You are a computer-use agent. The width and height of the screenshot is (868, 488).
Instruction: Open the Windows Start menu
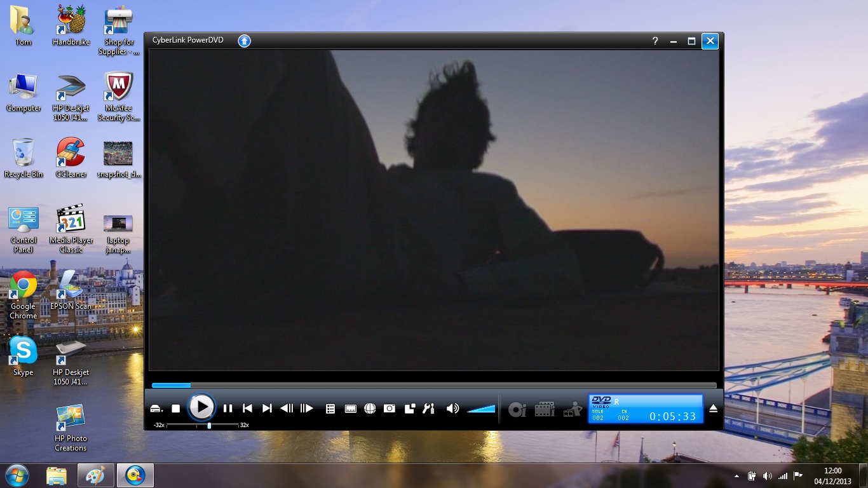[17, 475]
